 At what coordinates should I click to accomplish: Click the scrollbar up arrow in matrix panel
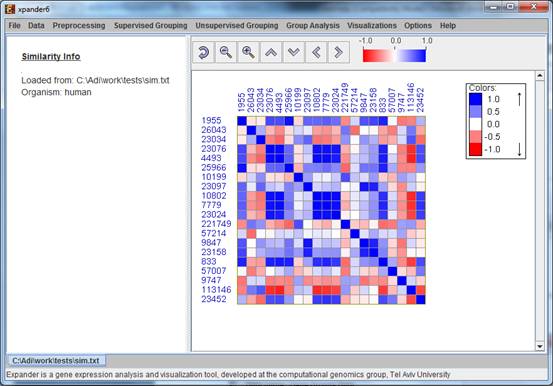(540, 76)
